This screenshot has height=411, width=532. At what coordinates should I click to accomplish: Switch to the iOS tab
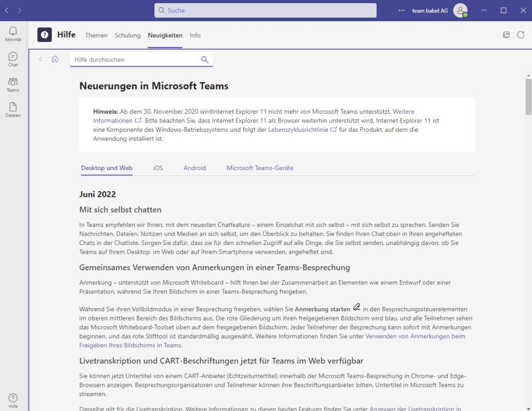158,168
